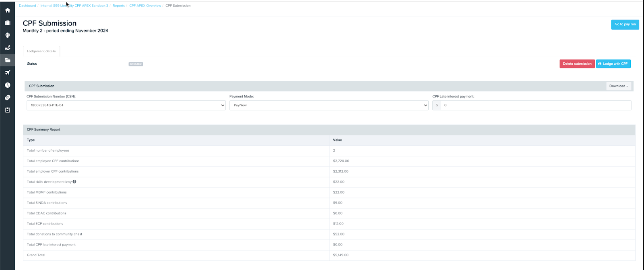Expand the Download dropdown button
The width and height of the screenshot is (644, 270).
click(x=619, y=86)
